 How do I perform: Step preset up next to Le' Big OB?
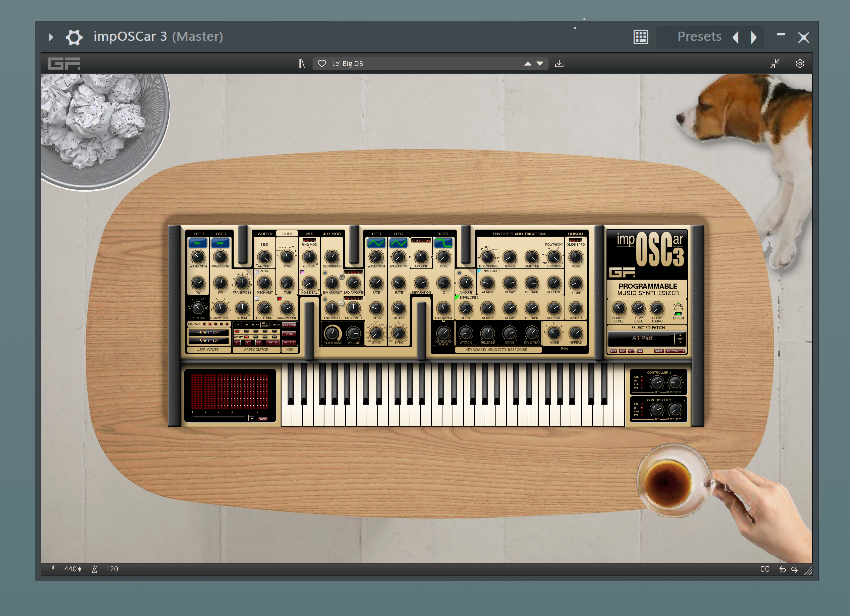point(528,64)
